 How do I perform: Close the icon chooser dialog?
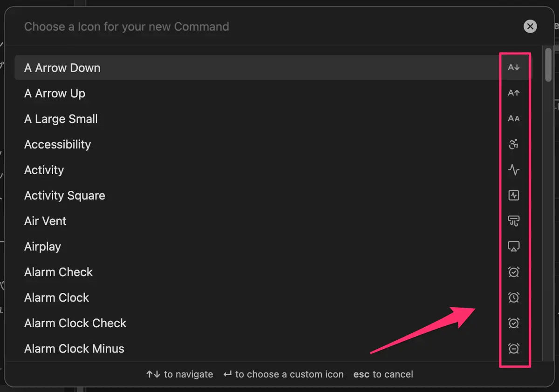[x=530, y=27]
